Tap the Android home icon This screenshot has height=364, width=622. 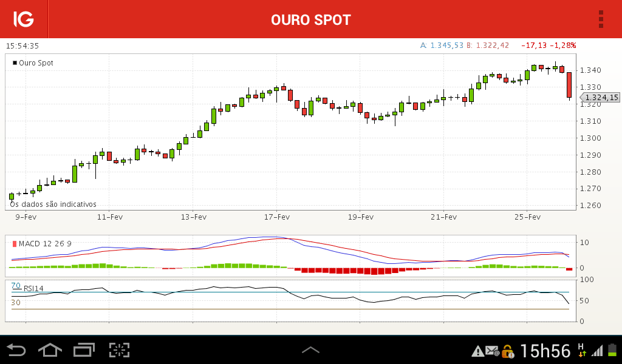pos(50,350)
